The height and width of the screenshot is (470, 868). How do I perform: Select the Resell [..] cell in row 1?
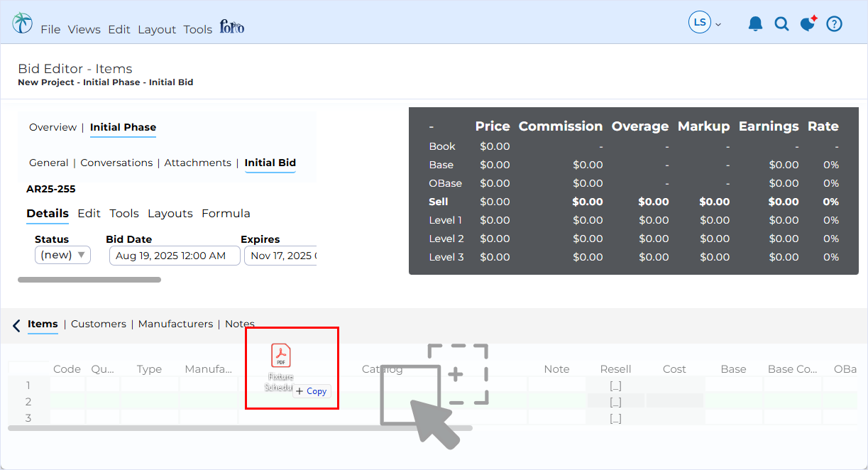coord(615,386)
